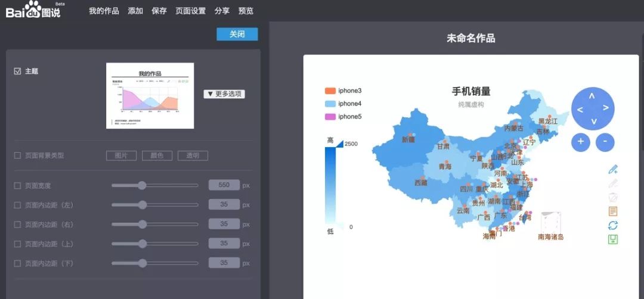Click the Baidu 图说 logo
The width and height of the screenshot is (644, 299).
click(x=33, y=10)
